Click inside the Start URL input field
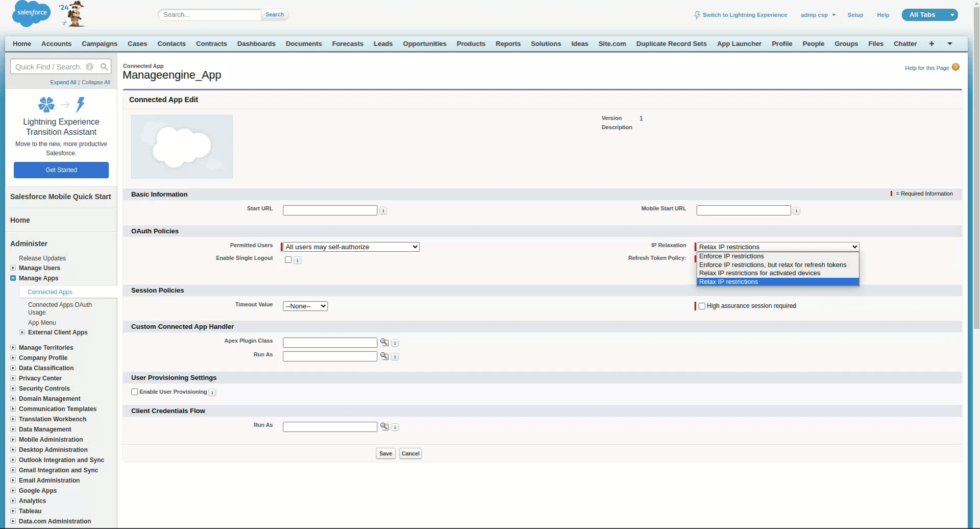 329,210
